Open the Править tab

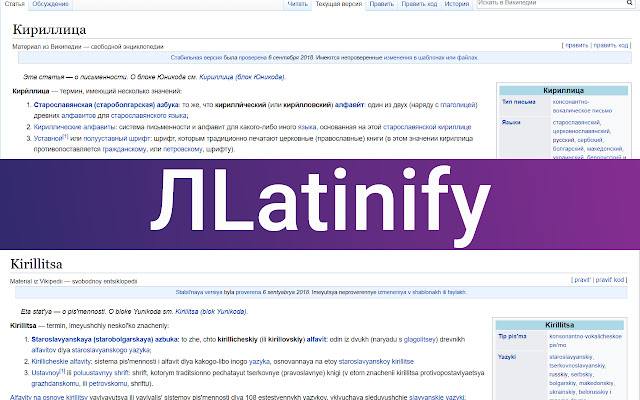coord(382,4)
